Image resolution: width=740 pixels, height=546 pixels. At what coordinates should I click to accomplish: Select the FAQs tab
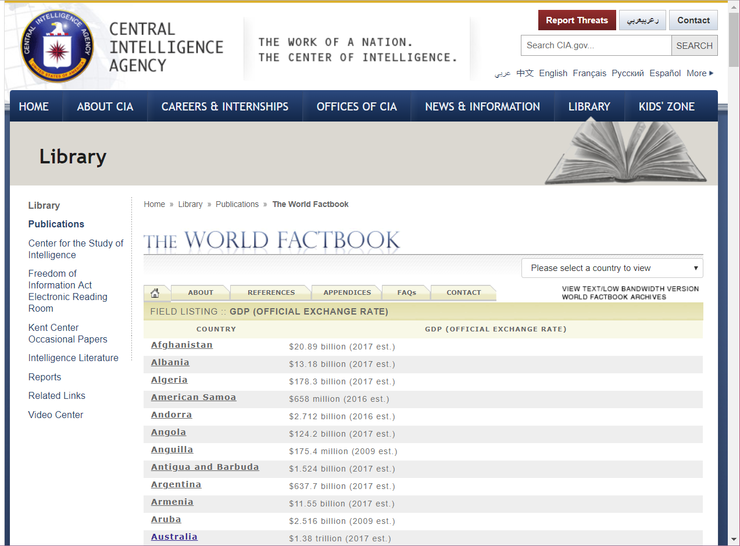click(406, 293)
